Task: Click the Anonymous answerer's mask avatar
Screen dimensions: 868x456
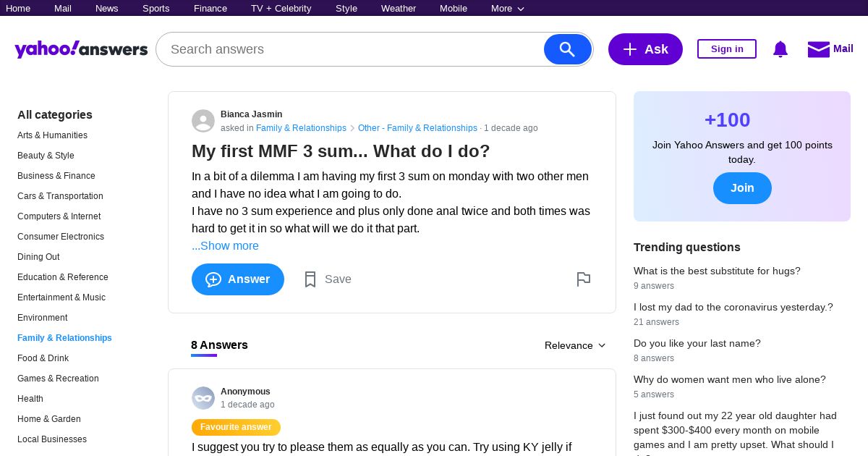Action: click(x=203, y=398)
